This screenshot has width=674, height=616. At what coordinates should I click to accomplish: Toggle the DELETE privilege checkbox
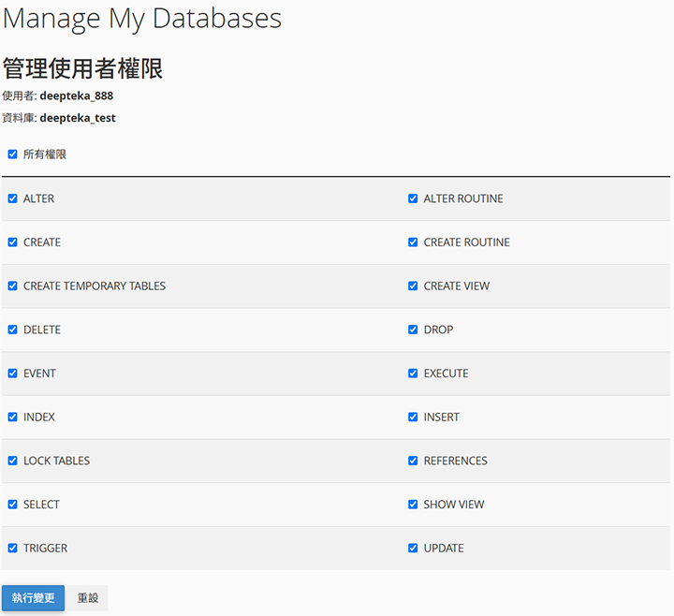click(13, 330)
